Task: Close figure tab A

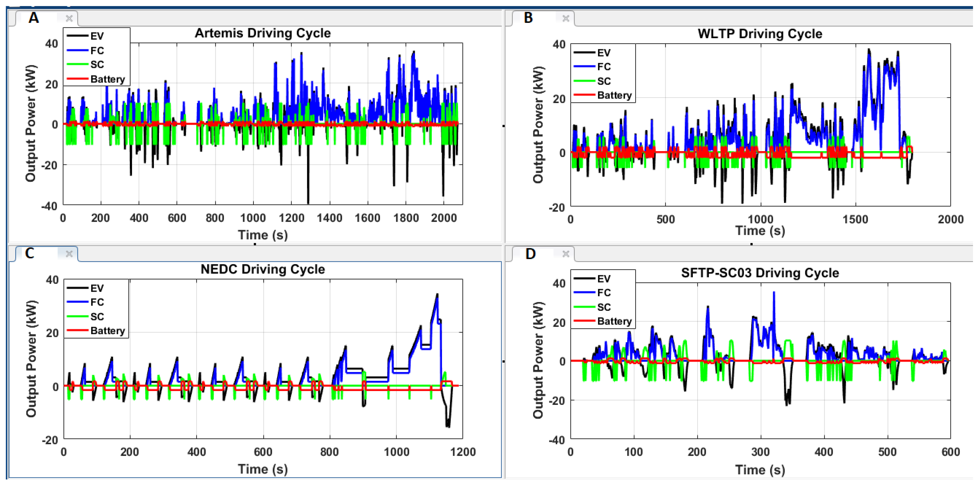Action: [x=69, y=18]
